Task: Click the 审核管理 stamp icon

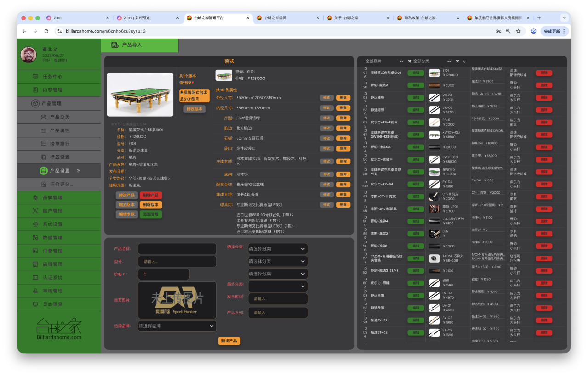Action: [x=35, y=291]
